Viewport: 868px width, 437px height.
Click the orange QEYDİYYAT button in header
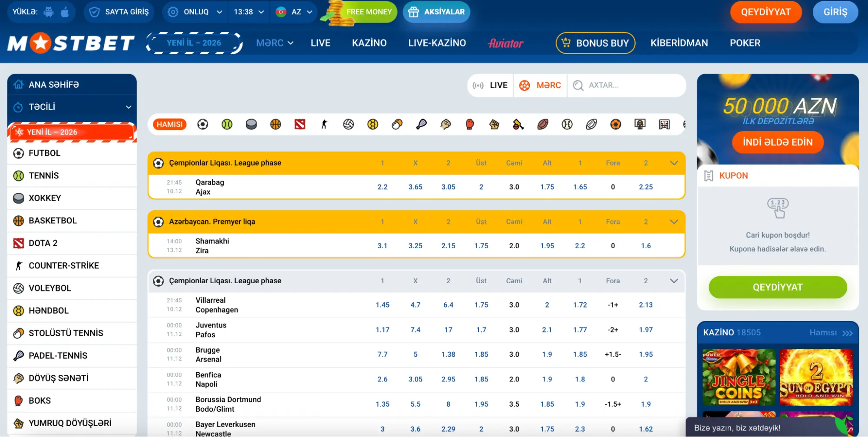766,12
